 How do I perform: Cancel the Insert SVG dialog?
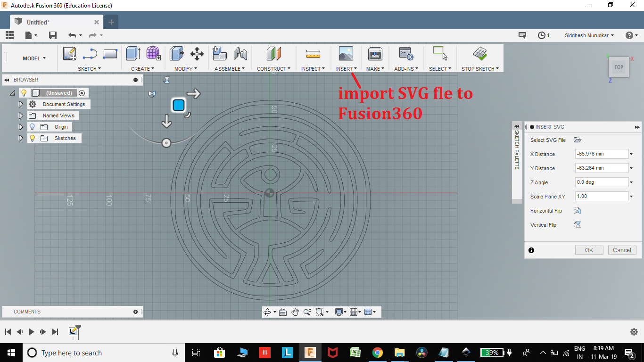[x=622, y=250]
